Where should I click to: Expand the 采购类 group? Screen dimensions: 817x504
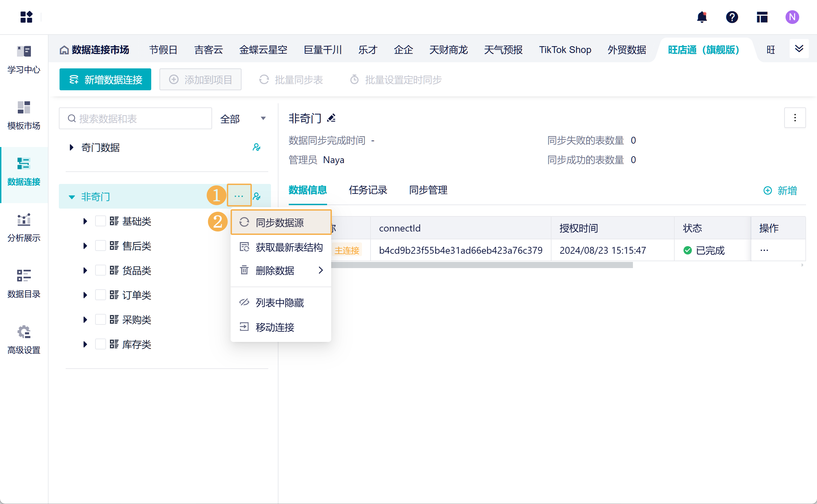(x=85, y=320)
